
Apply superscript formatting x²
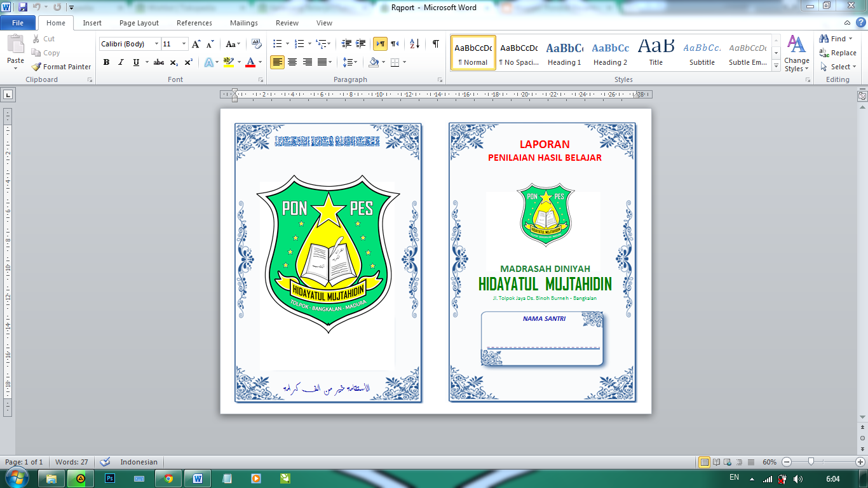click(x=189, y=62)
